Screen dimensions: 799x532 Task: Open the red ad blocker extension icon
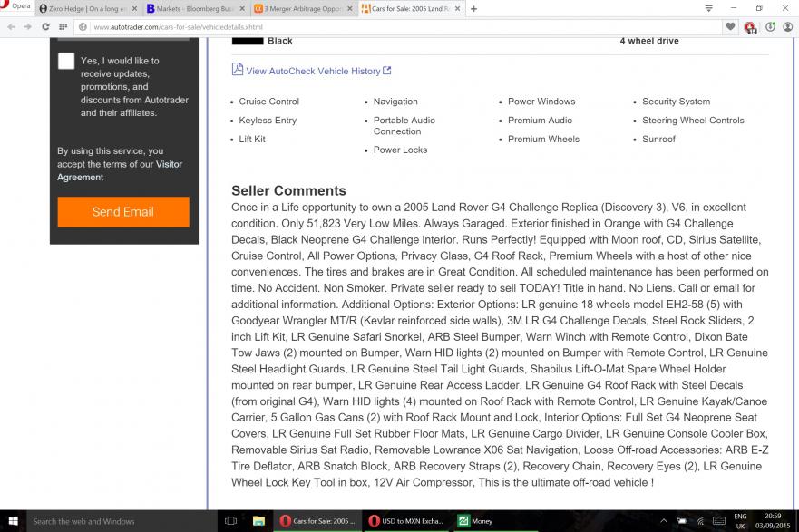point(750,27)
